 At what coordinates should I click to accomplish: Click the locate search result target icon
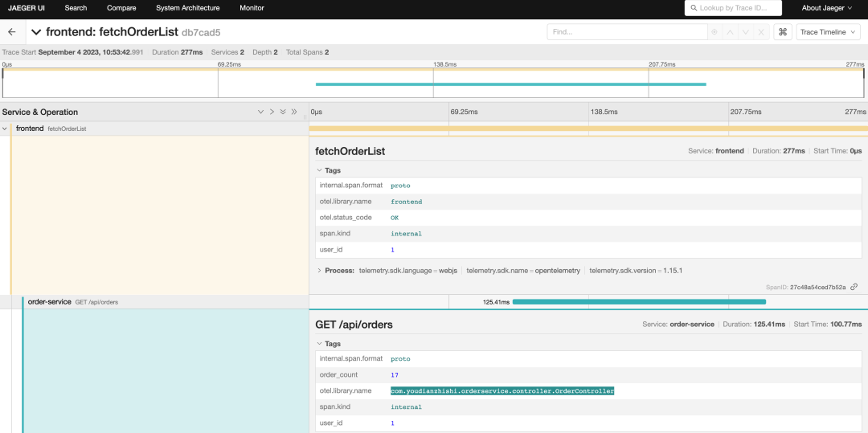pyautogui.click(x=714, y=32)
